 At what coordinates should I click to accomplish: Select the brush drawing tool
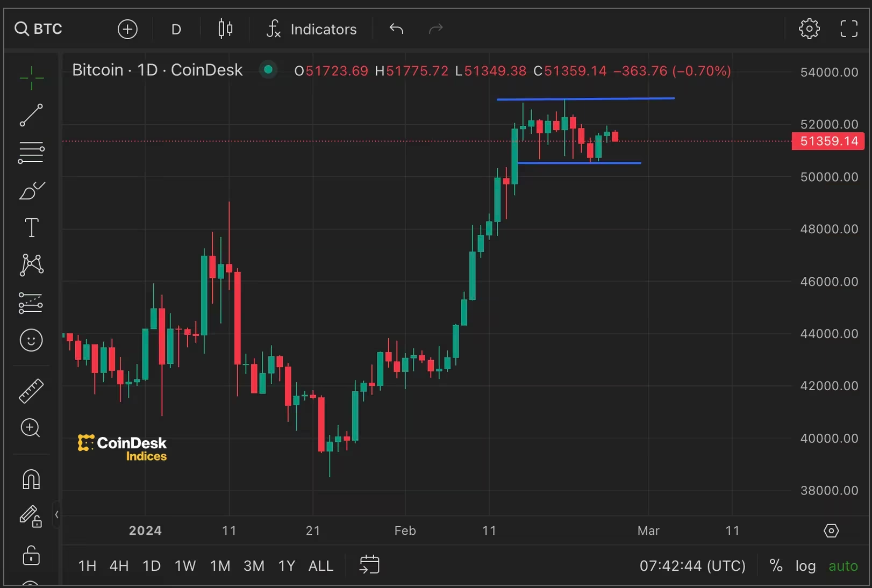pyautogui.click(x=31, y=190)
